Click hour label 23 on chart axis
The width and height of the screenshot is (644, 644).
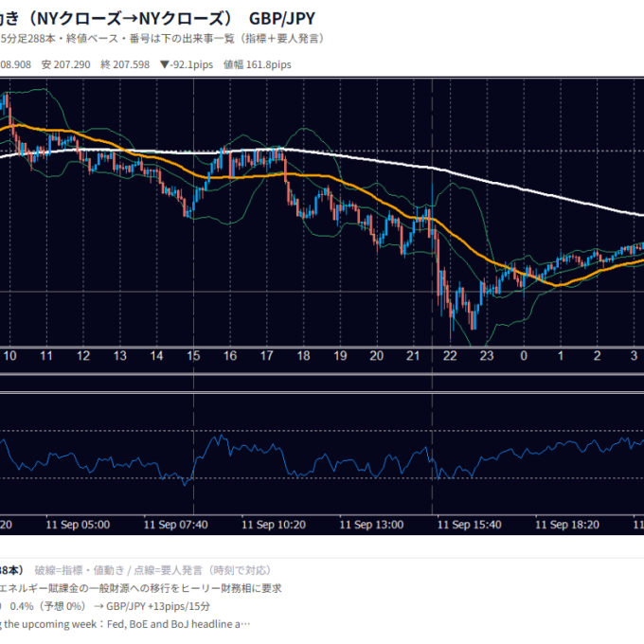487,356
